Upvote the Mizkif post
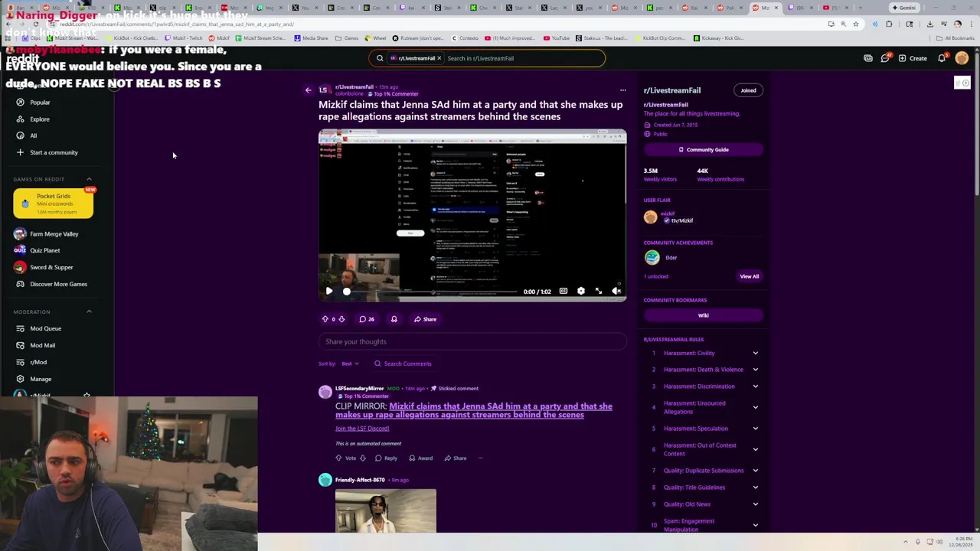980x551 pixels. click(x=325, y=319)
